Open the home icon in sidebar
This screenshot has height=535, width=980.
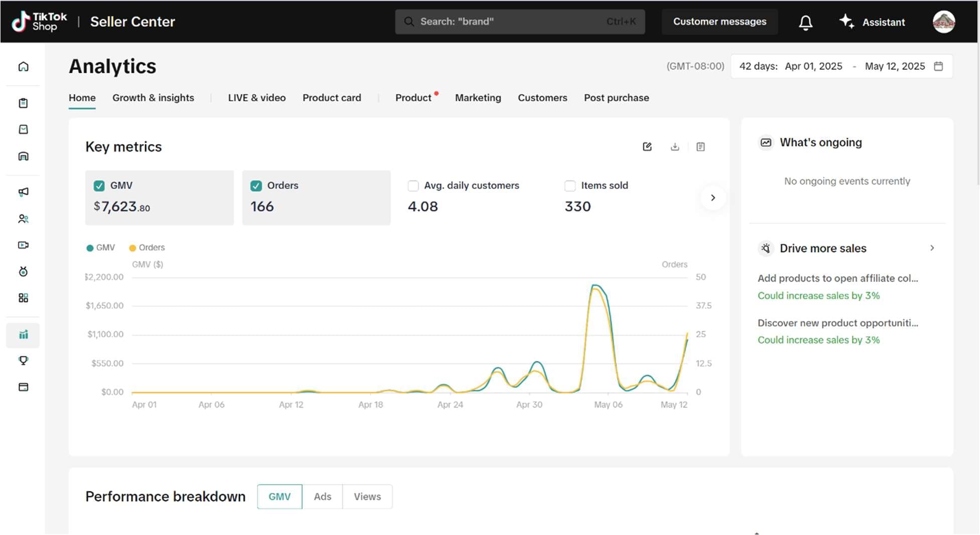coord(23,67)
